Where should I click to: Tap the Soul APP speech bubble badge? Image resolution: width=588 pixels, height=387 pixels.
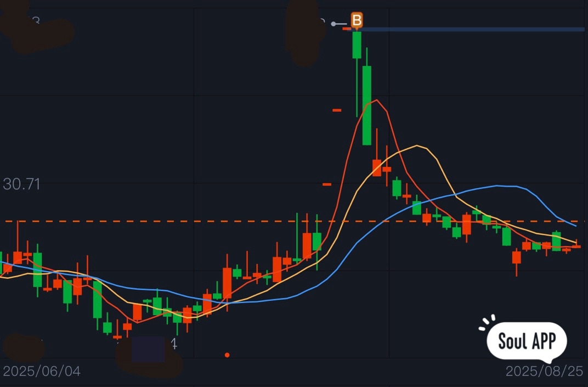pos(526,341)
